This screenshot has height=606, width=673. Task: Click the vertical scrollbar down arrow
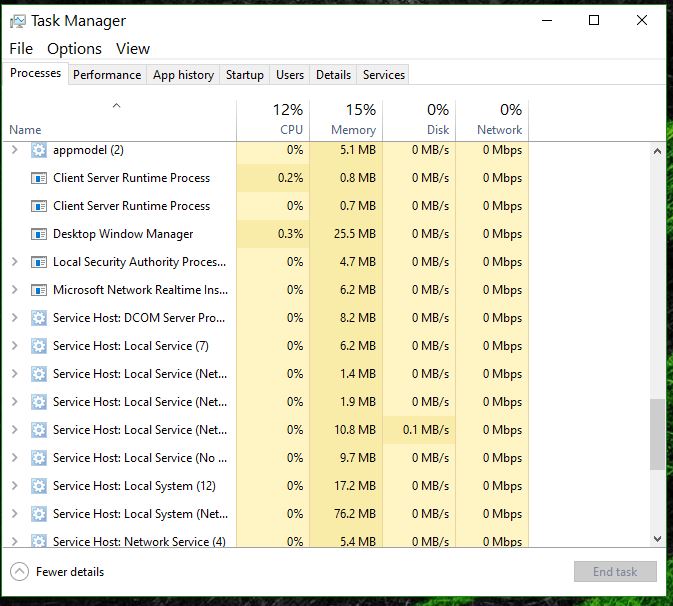click(x=657, y=539)
